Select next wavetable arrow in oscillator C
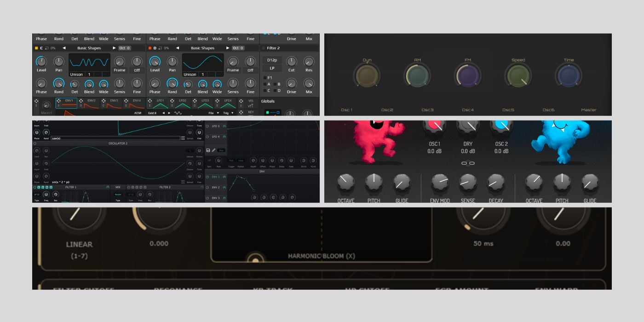644x322 pixels. point(115,48)
